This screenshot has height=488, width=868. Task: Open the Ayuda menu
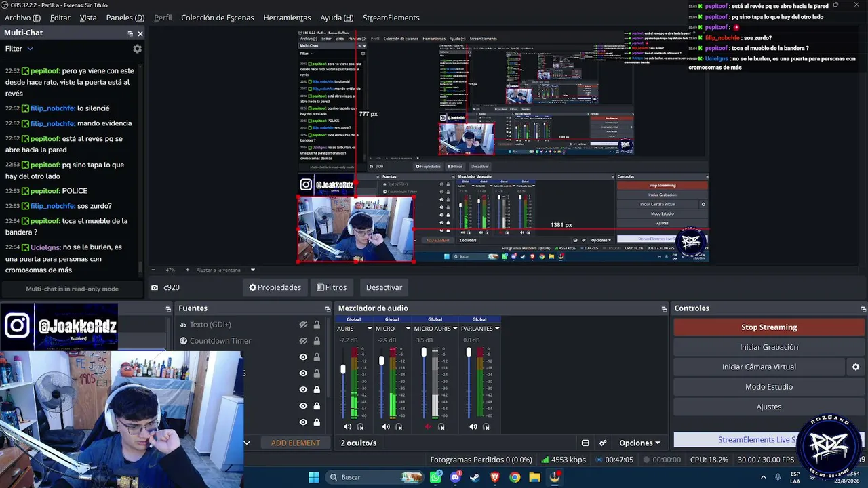coord(337,18)
